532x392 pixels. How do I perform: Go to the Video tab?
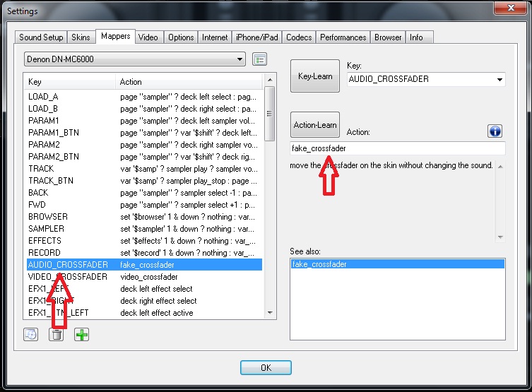click(148, 37)
